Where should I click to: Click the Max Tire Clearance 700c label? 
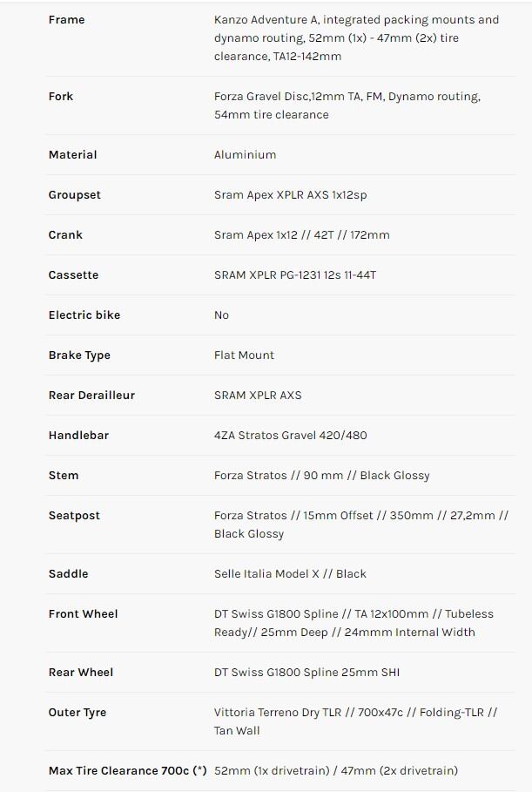127,771
